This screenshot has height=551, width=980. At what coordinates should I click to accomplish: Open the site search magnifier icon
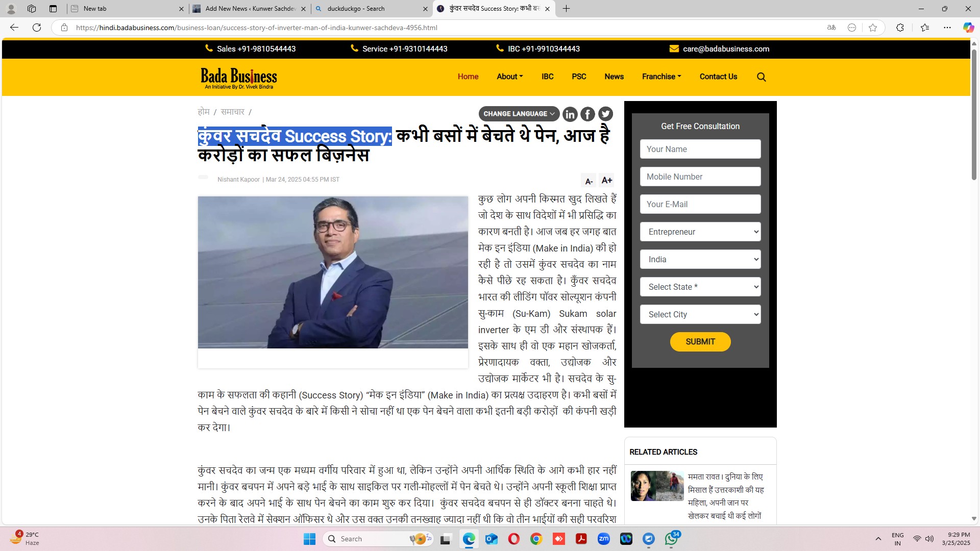tap(761, 77)
